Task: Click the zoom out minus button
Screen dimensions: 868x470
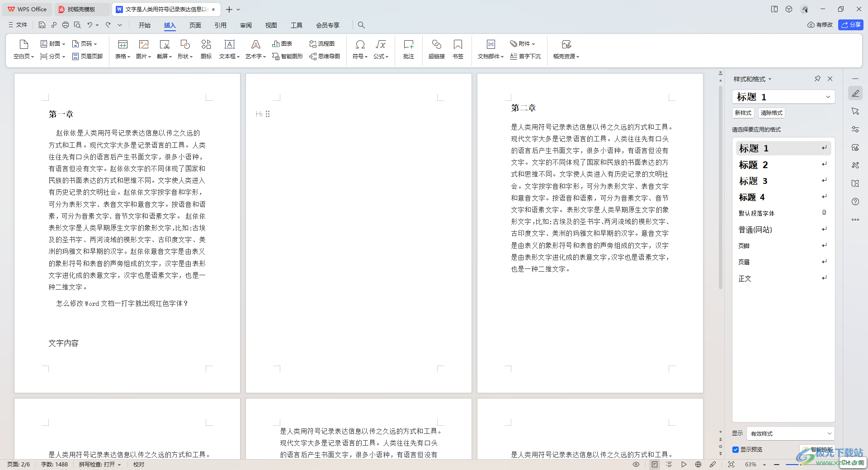Action: (777, 465)
